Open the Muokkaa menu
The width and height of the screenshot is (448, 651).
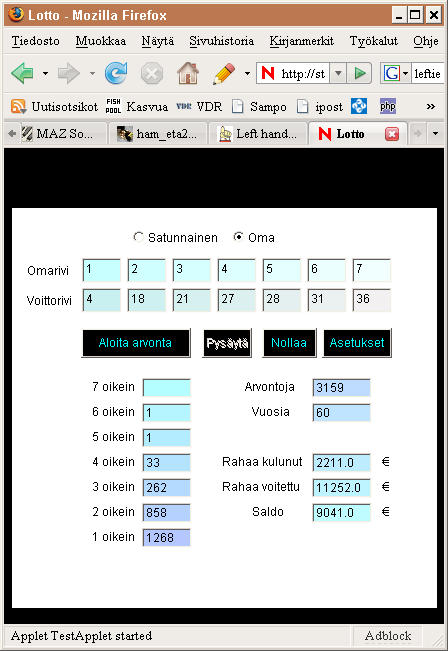coord(101,41)
